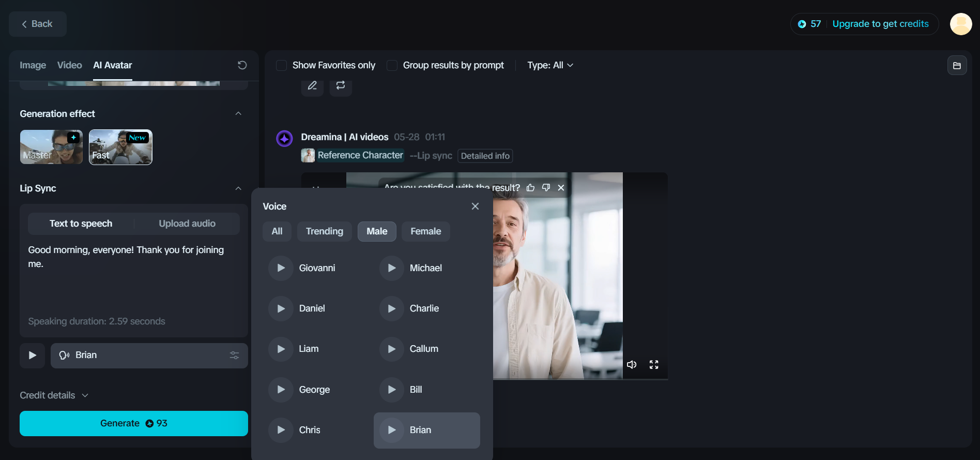Open the assets folder icon at top right
This screenshot has width=980, height=460.
point(957,66)
